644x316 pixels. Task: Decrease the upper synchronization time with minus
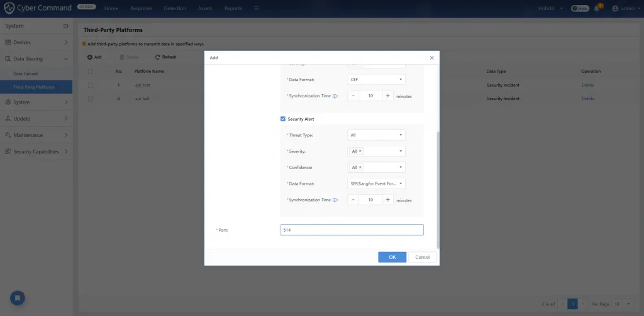pyautogui.click(x=353, y=95)
